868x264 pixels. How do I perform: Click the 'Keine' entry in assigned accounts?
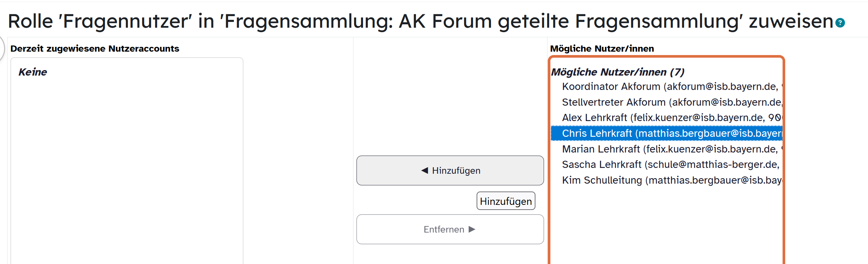pos(33,72)
